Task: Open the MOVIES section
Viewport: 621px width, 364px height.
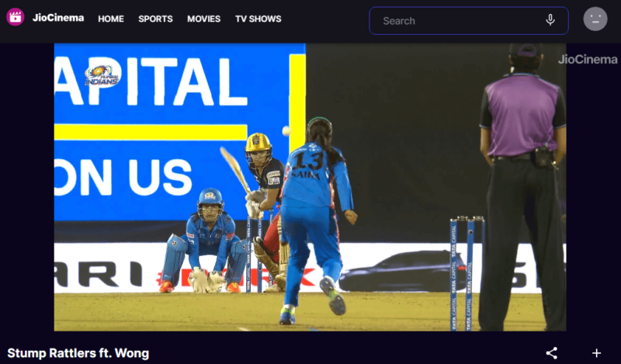Action: 204,19
